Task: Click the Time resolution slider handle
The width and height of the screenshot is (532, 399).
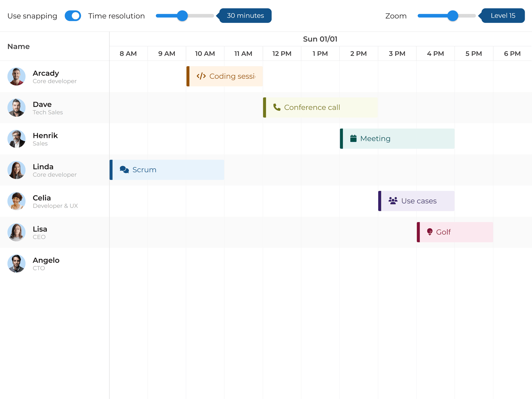Action: pyautogui.click(x=183, y=16)
